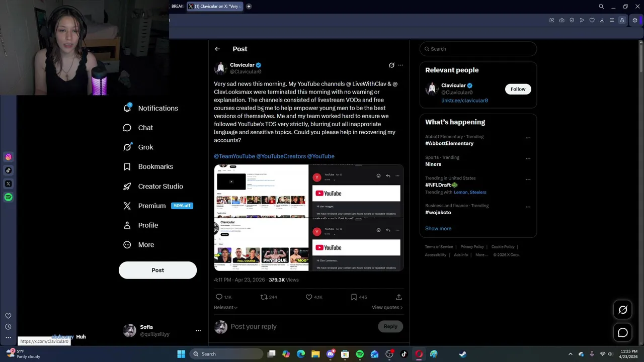Click Show more under What's happening
This screenshot has height=362, width=644.
[438, 228]
